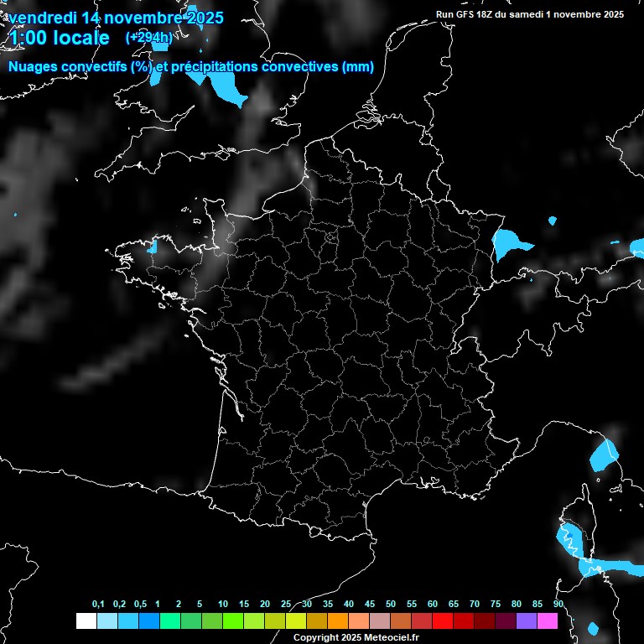Select the '20' legend label
644x644 pixels.
click(x=265, y=604)
